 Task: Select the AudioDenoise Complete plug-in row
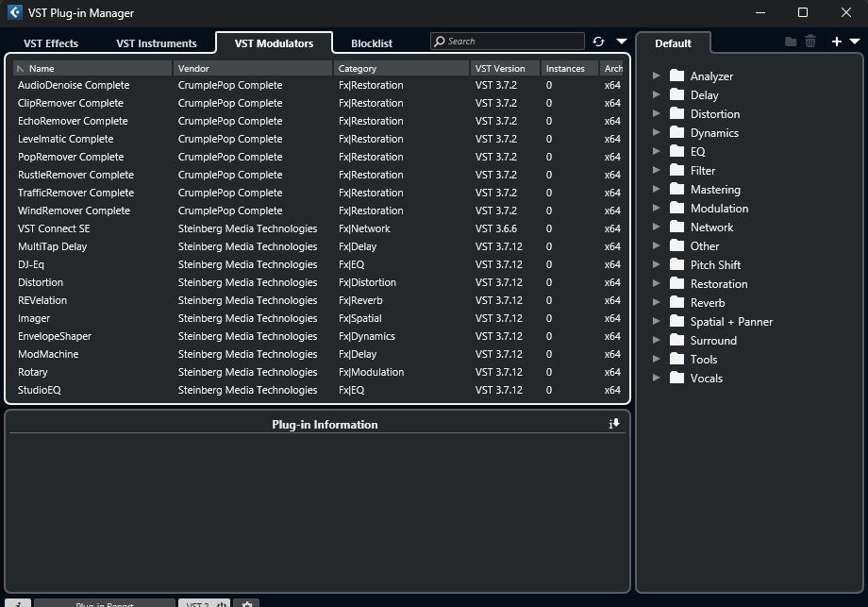(x=320, y=85)
